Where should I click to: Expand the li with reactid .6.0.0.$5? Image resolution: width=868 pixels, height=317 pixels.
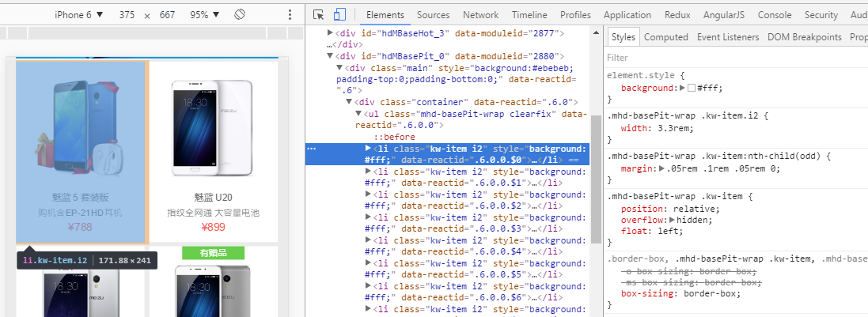[369, 262]
